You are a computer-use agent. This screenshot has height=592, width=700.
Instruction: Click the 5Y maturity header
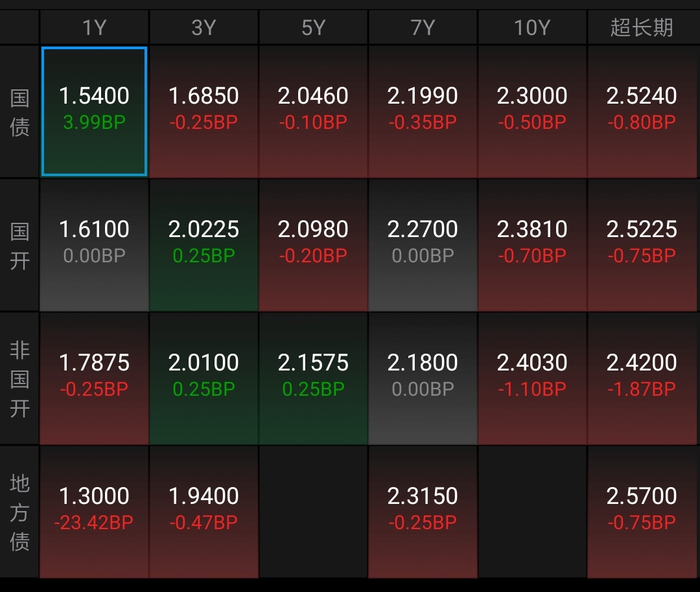tap(313, 28)
